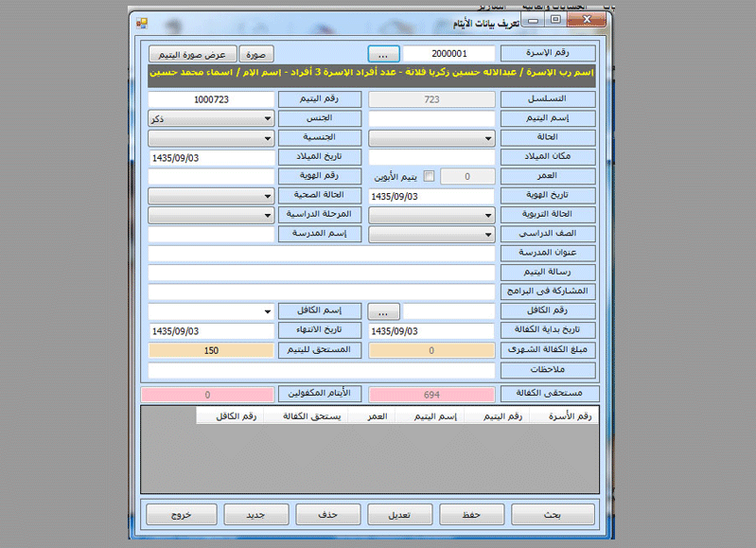Click the التسلسل field showing 723
Screen dimensions: 756x548
pyautogui.click(x=431, y=99)
